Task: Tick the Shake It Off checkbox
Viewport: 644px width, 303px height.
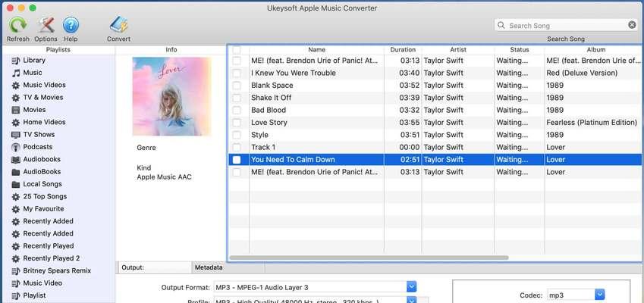Action: click(x=237, y=98)
